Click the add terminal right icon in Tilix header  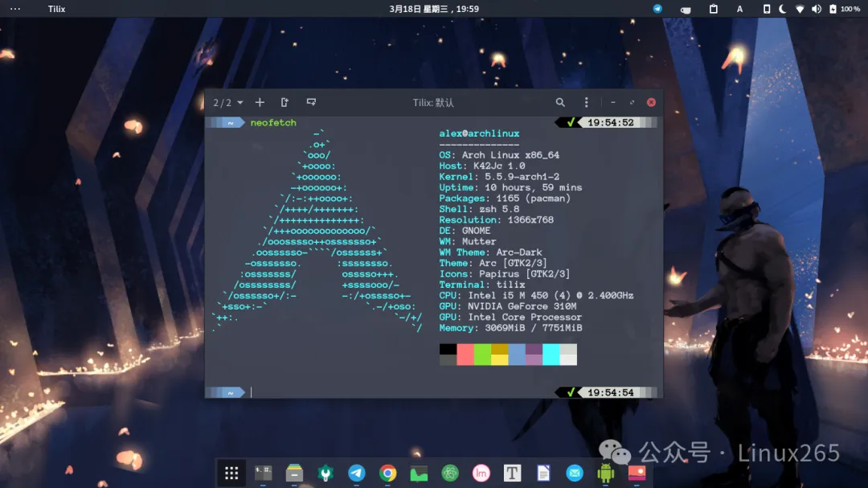285,102
